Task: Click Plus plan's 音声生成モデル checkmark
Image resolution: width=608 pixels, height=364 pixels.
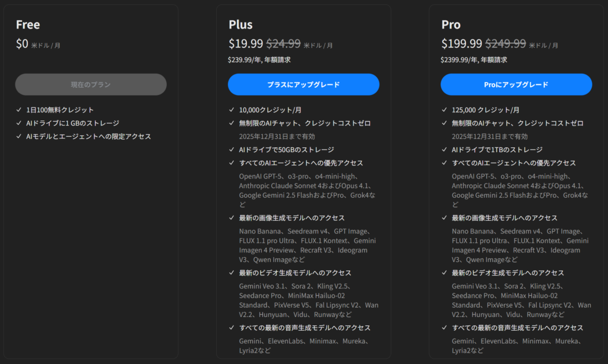Action: click(232, 328)
